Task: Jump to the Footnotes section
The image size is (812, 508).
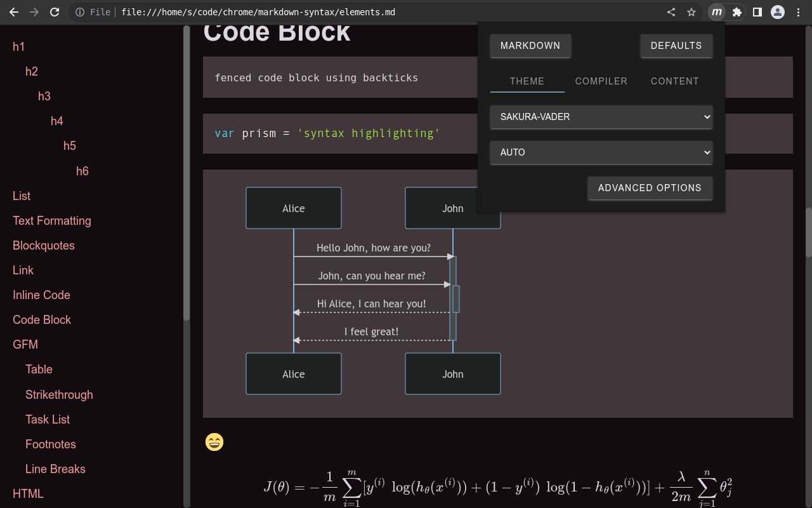Action: 50,444
